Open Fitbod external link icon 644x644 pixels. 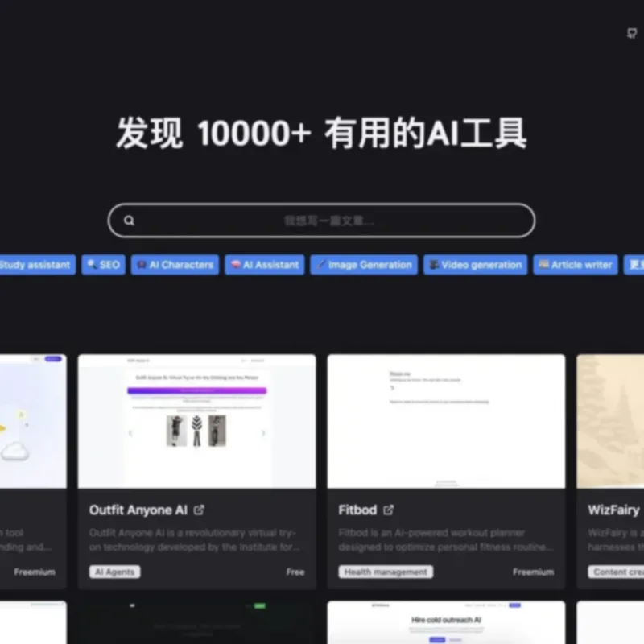[x=388, y=510]
